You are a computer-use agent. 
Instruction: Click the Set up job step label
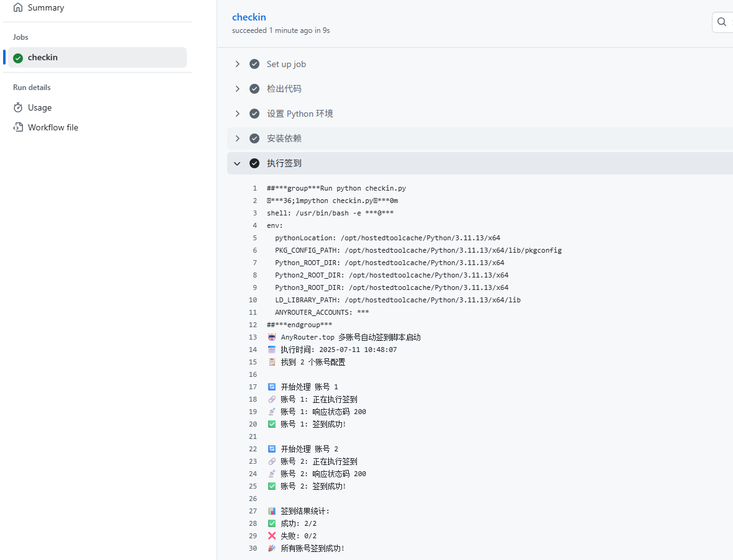tap(286, 64)
